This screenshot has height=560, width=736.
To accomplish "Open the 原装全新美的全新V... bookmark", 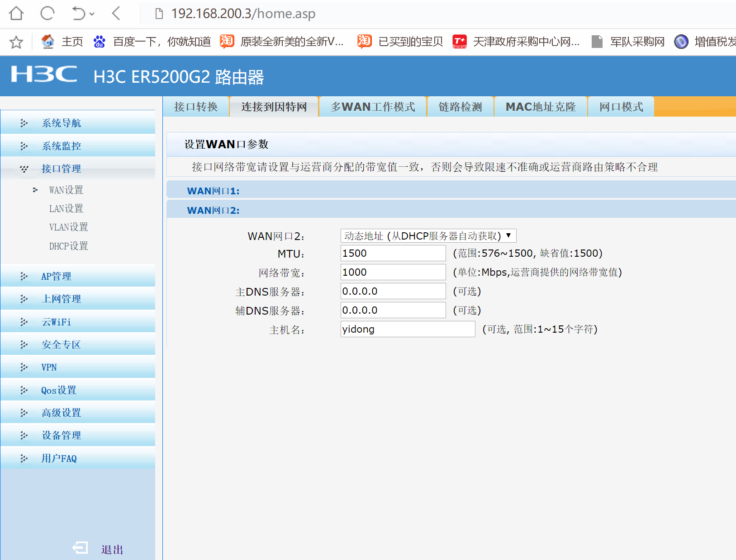I will point(282,42).
